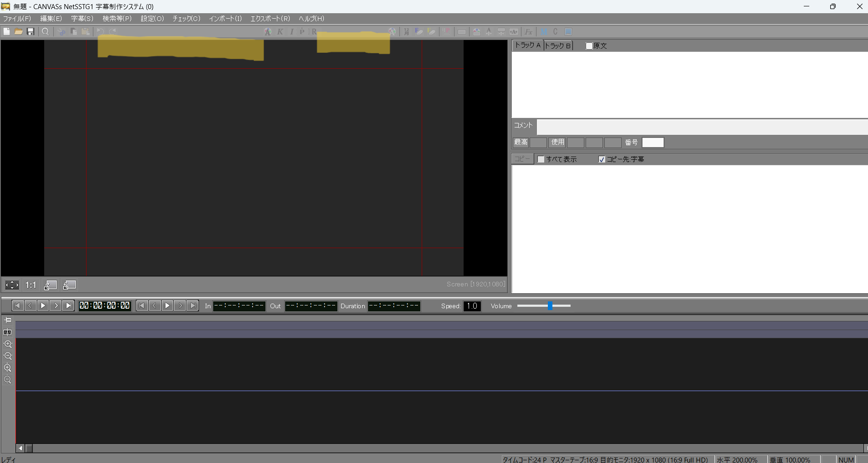Image resolution: width=868 pixels, height=463 pixels.
Task: Switch to the トラック B tab
Action: point(558,46)
